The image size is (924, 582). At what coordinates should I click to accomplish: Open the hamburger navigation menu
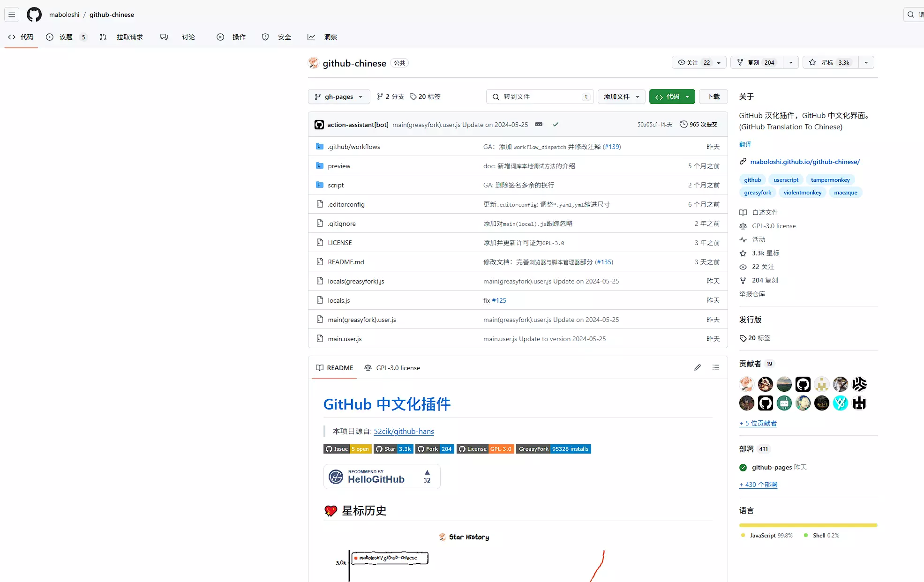[12, 15]
